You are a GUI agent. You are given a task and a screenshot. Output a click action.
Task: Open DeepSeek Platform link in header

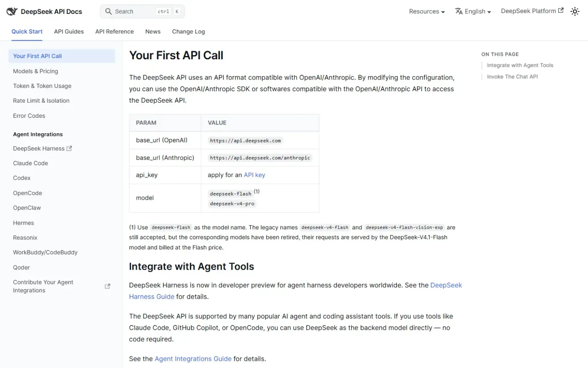[x=532, y=11]
